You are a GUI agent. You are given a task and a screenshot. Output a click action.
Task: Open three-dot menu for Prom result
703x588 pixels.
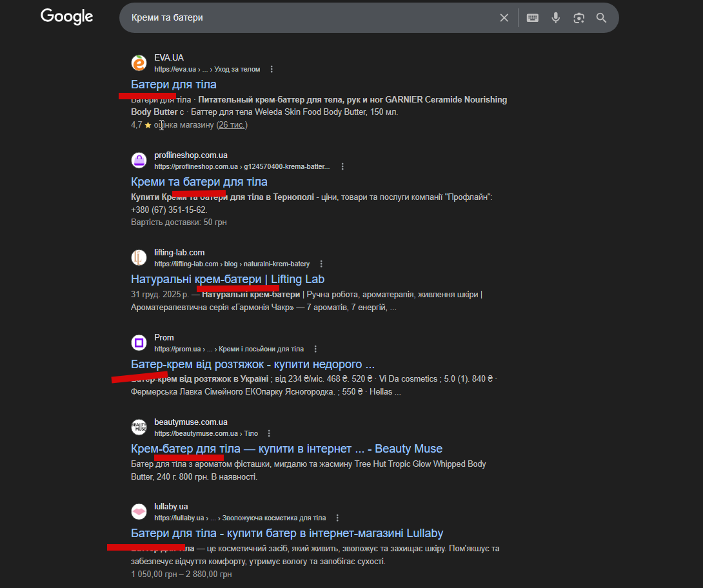(x=315, y=349)
